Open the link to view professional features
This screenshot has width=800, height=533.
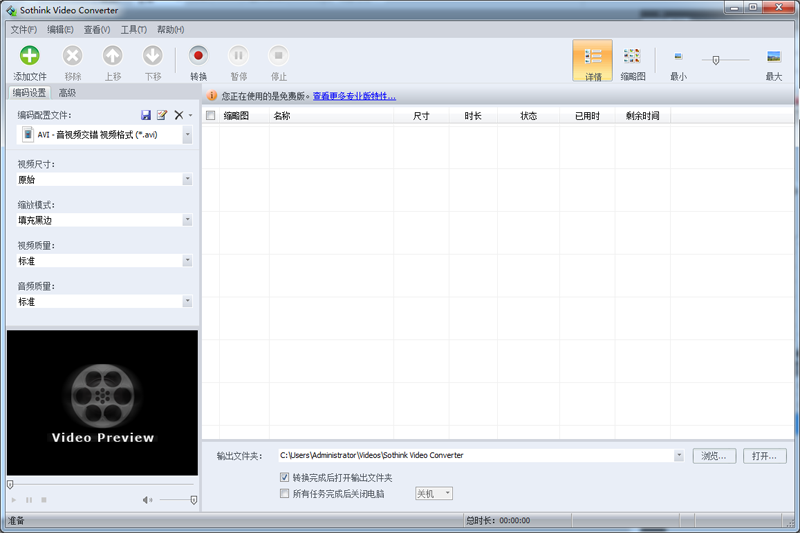[354, 97]
